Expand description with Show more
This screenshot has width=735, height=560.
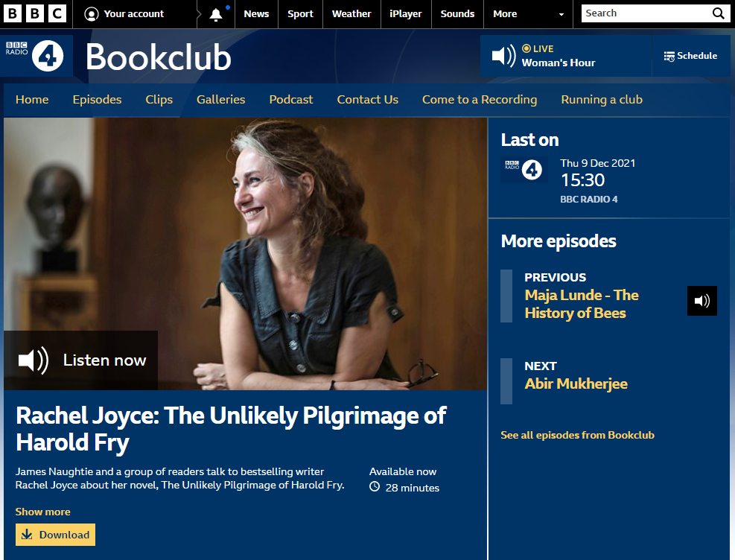pos(42,512)
